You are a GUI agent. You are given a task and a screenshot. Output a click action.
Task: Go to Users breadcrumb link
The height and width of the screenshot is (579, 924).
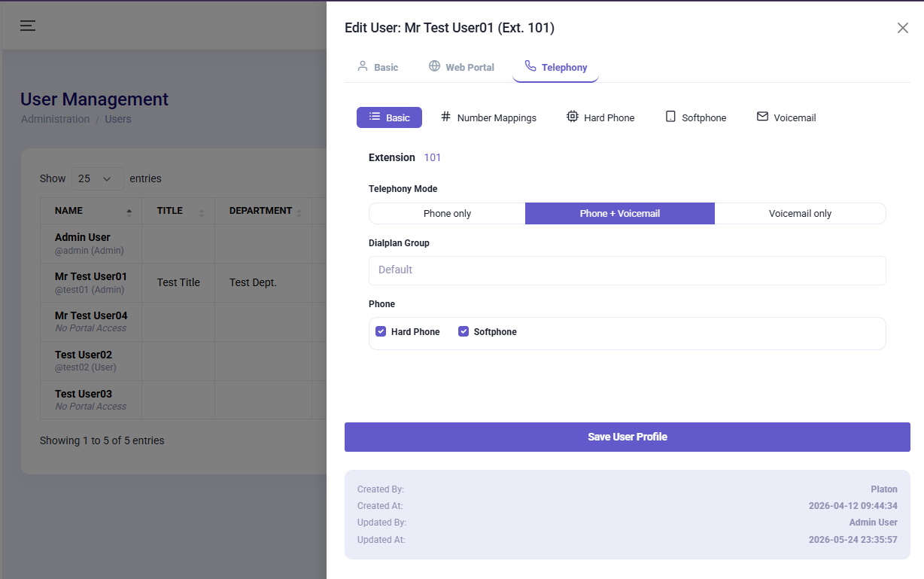tap(118, 119)
